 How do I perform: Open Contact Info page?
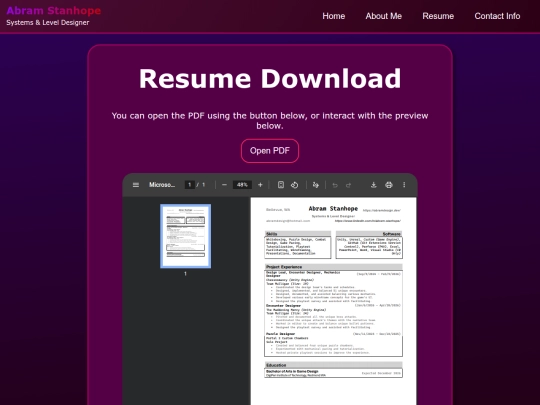pyautogui.click(x=497, y=16)
